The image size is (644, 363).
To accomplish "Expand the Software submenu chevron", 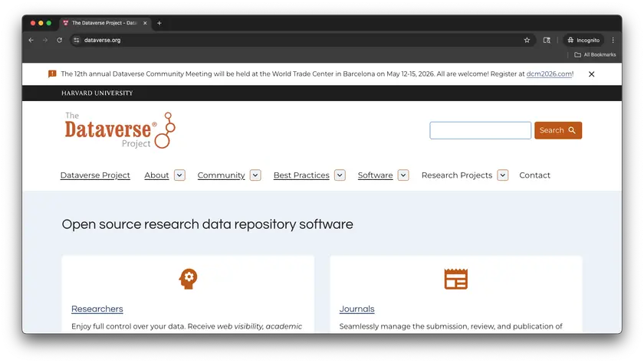I will pyautogui.click(x=403, y=175).
